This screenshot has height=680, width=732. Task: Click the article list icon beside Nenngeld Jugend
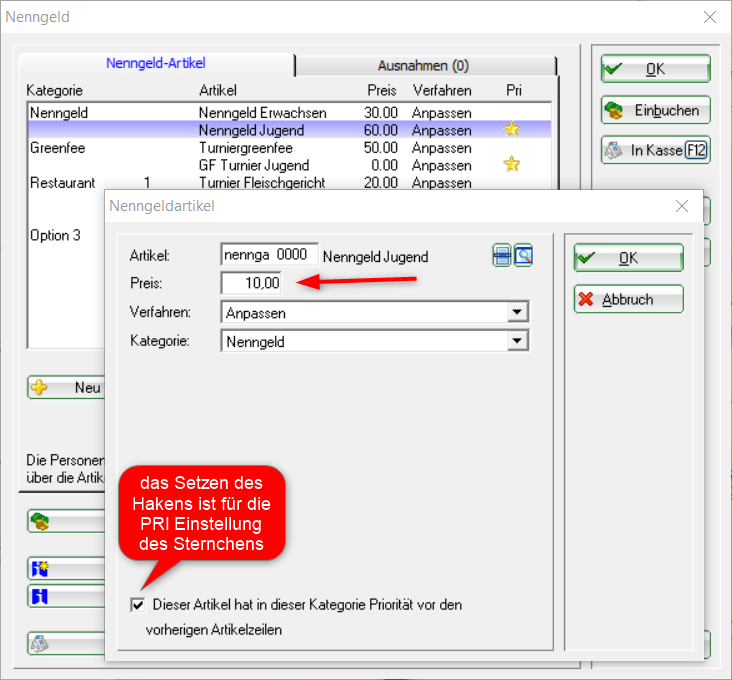coord(502,257)
